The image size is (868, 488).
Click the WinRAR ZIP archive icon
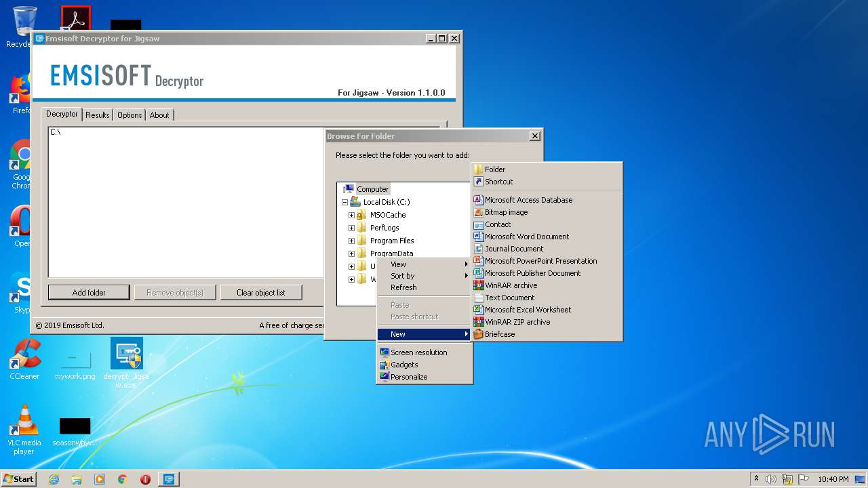478,322
